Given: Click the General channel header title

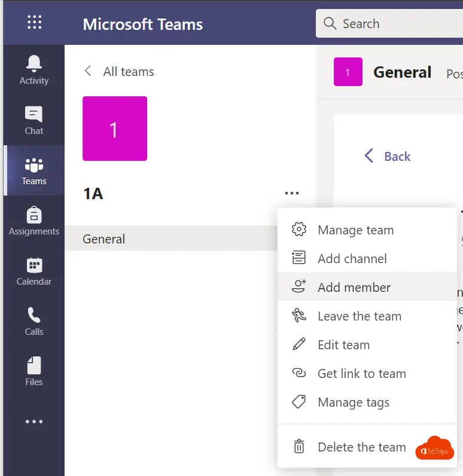Looking at the screenshot, I should [x=402, y=72].
